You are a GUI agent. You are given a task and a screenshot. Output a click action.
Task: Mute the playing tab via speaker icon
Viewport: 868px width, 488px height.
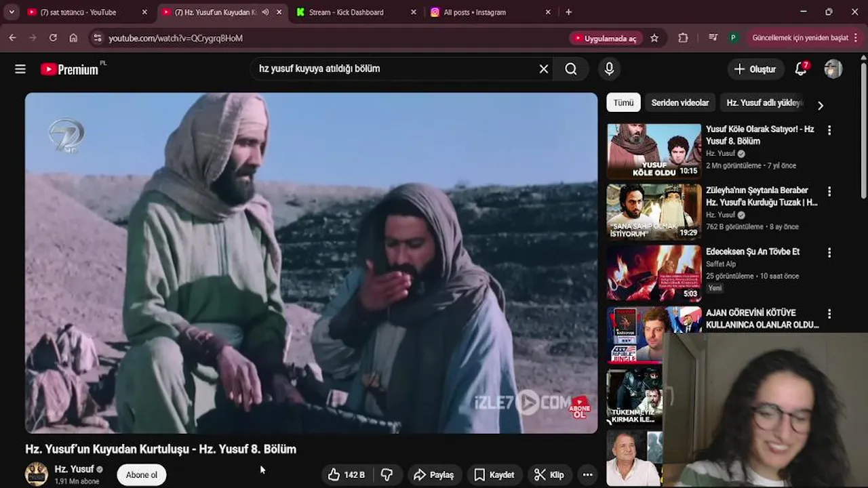coord(266,12)
